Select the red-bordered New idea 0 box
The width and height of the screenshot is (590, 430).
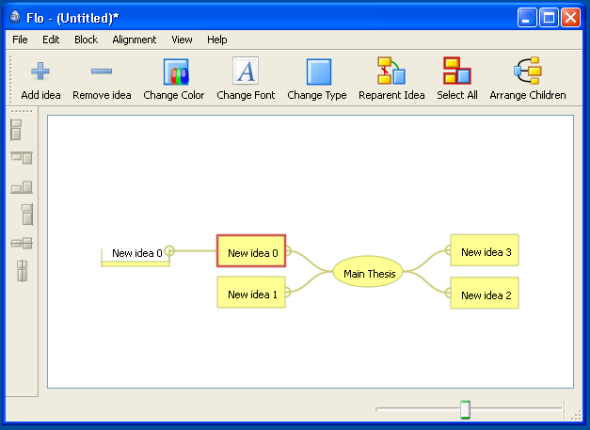pyautogui.click(x=251, y=251)
